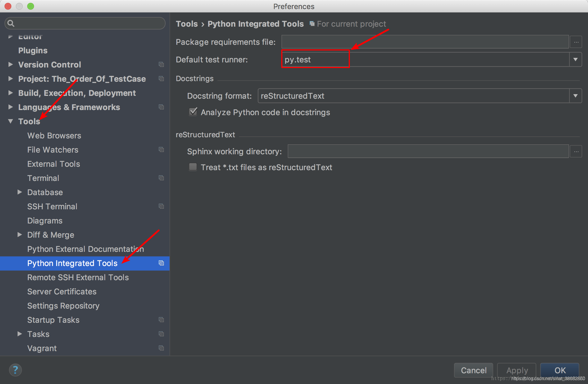Image resolution: width=588 pixels, height=384 pixels.
Task: Click the search magnifier icon
Action: (11, 23)
